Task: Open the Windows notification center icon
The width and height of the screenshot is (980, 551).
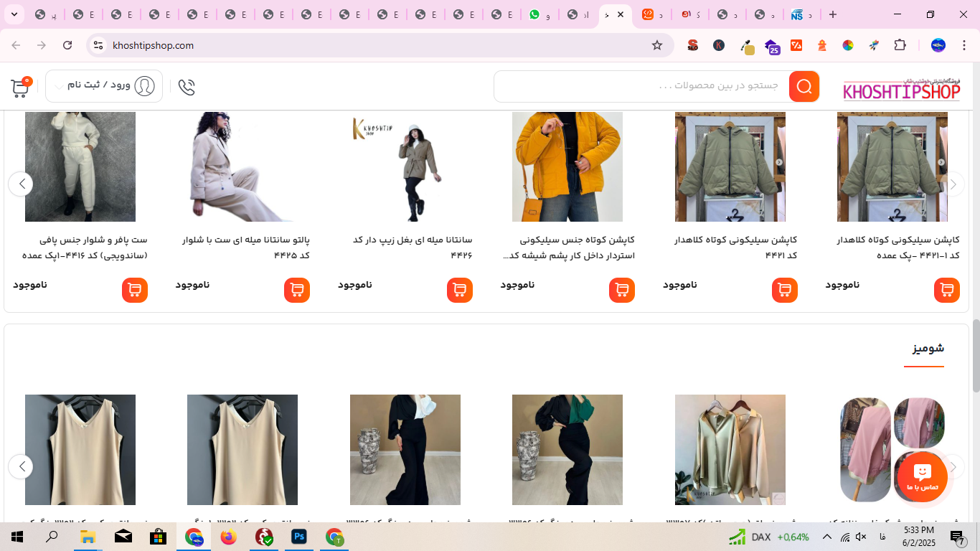Action: click(x=958, y=537)
